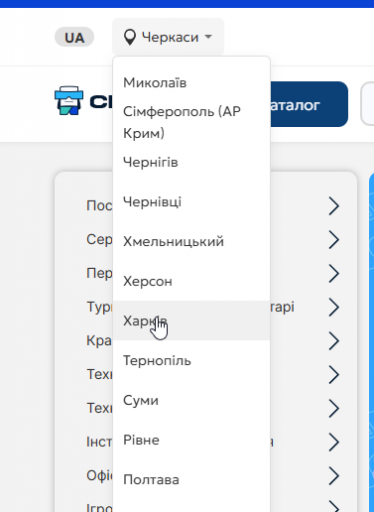This screenshot has height=512, width=374.
Task: Choose Рівне from the dropdown
Action: (191, 440)
